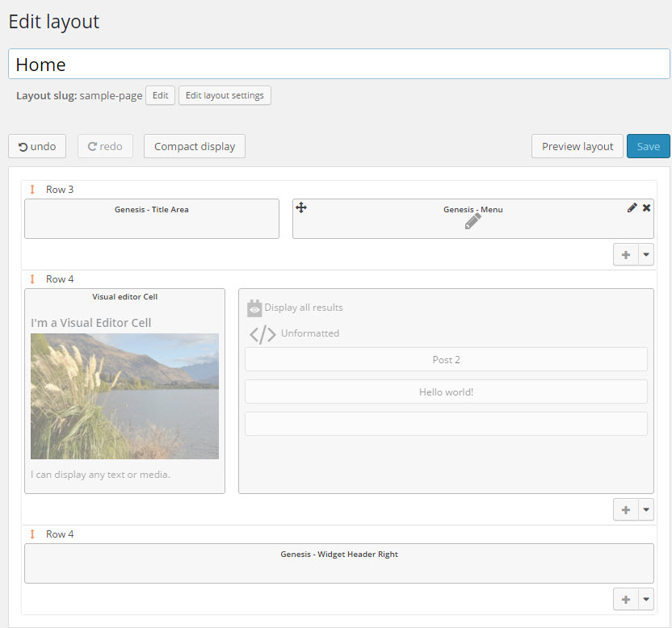Image resolution: width=672 pixels, height=628 pixels.
Task: Select the Genesis - Title Area cell
Action: tap(152, 219)
